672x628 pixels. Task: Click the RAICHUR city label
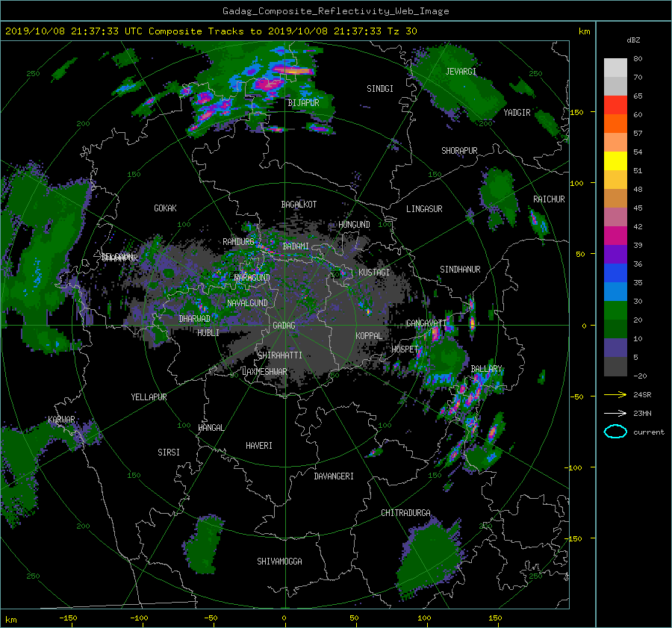point(549,199)
